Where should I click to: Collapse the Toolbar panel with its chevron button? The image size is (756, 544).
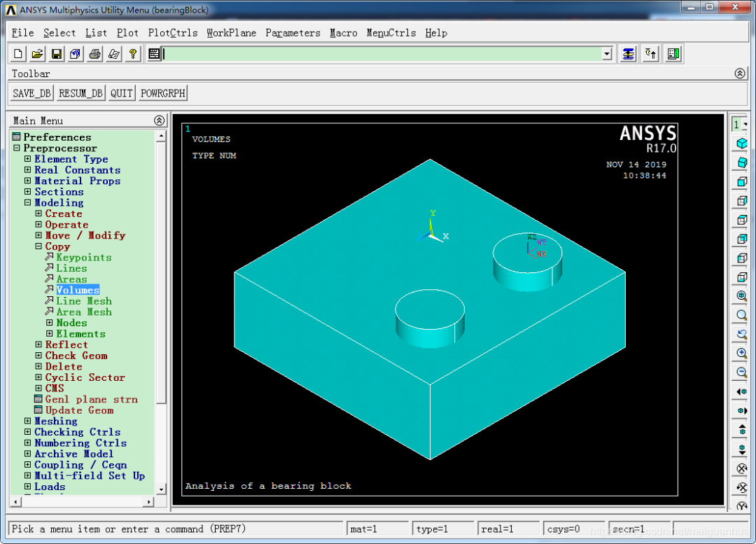tap(740, 74)
